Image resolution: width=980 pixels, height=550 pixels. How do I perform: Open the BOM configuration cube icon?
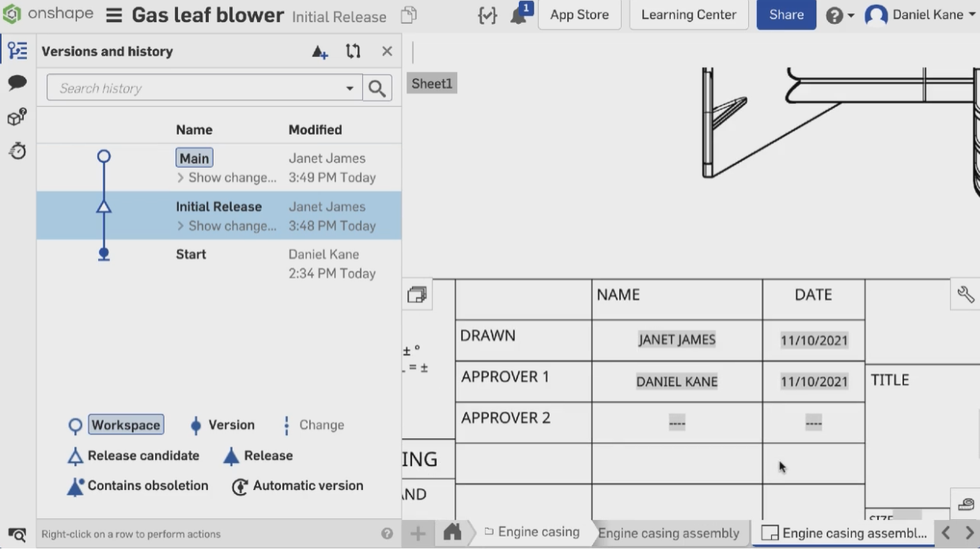17,117
